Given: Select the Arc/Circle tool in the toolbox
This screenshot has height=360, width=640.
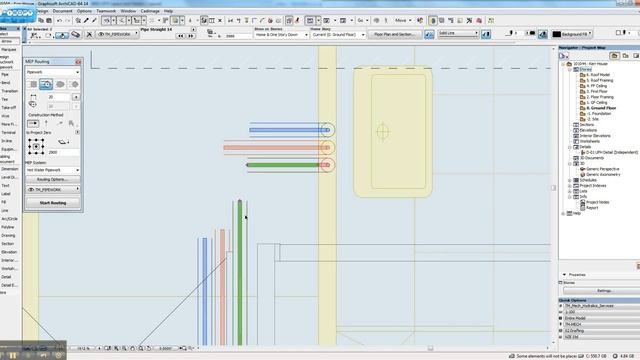Looking at the screenshot, I should pos(9,219).
